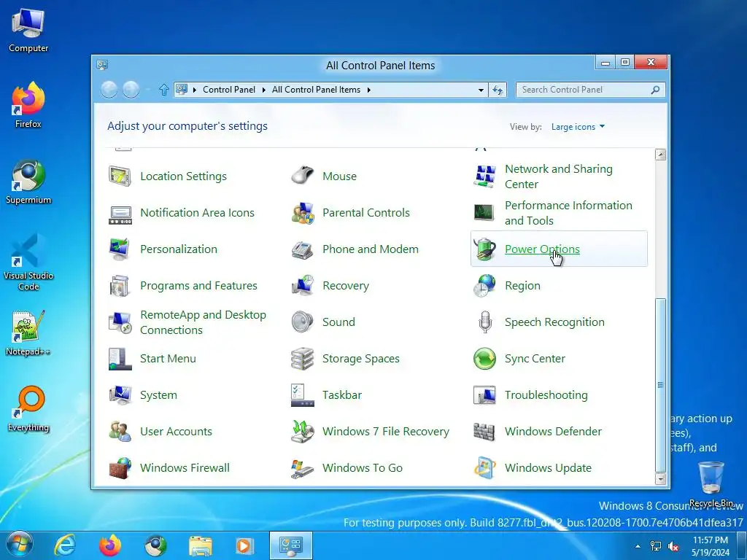
Task: Open the Taskbar settings icon
Action: point(303,395)
